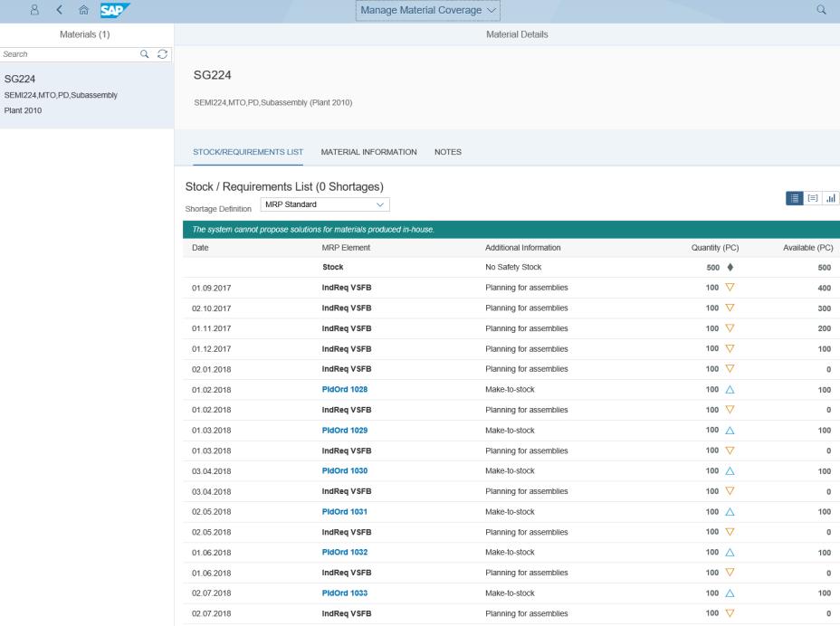Click receipt triangle icon for PldOrd 1029
This screenshot has height=626, width=840.
pyautogui.click(x=730, y=430)
